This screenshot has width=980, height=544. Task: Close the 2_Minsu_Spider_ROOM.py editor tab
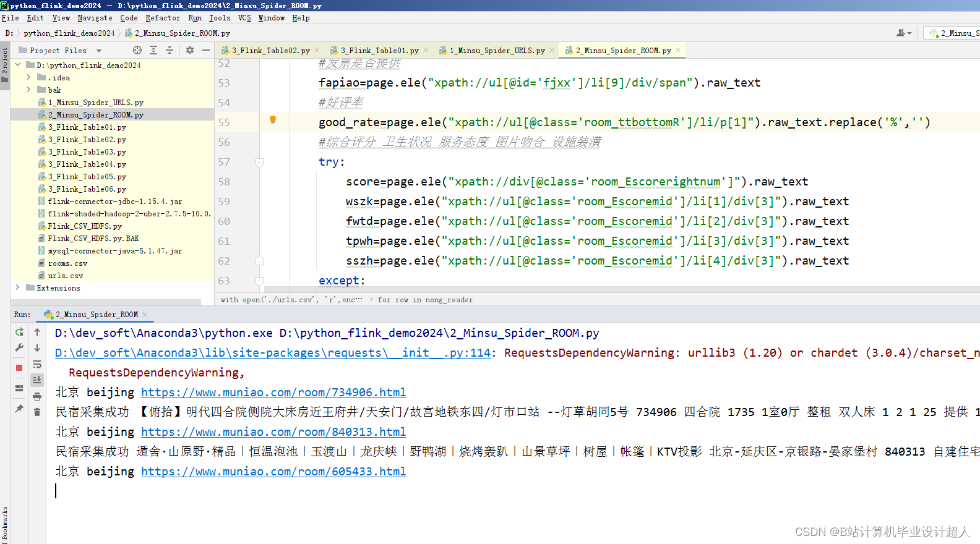pyautogui.click(x=678, y=50)
